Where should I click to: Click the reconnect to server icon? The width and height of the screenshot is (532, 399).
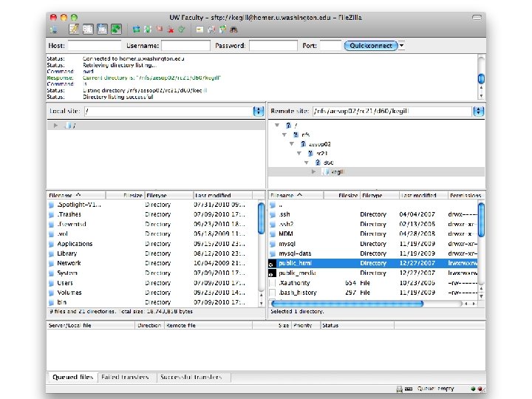tap(181, 30)
